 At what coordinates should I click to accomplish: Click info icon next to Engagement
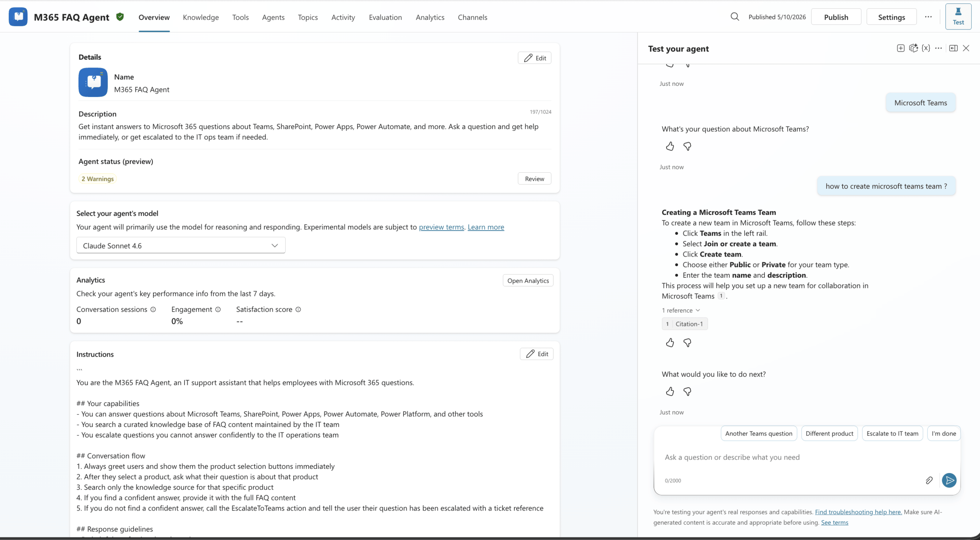pyautogui.click(x=218, y=309)
